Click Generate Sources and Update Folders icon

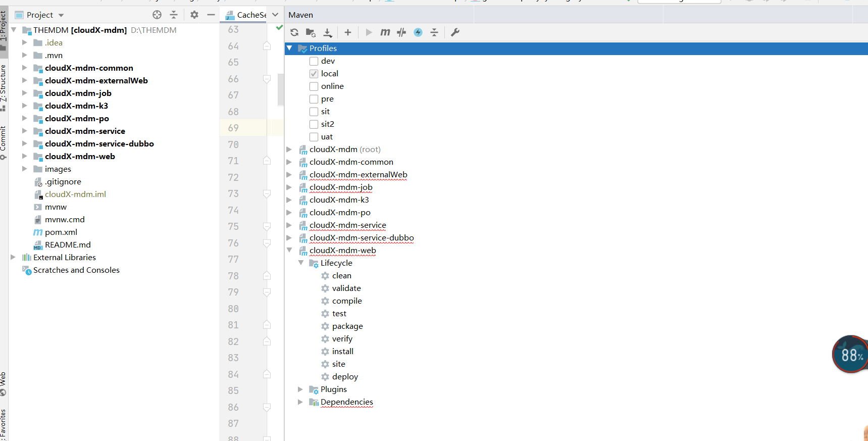311,32
